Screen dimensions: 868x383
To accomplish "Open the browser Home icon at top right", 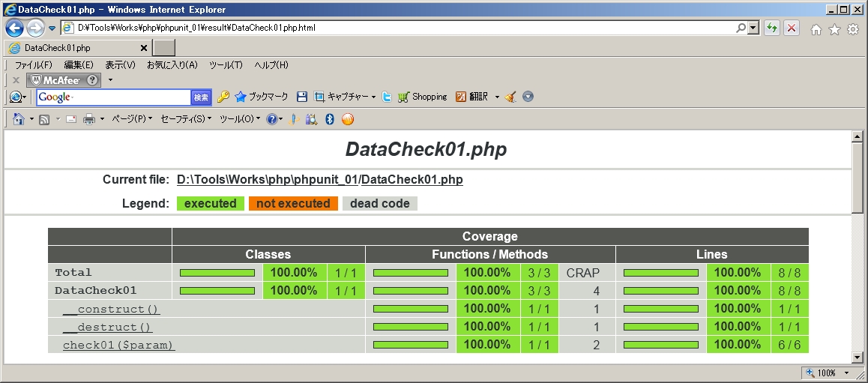I will coord(816,30).
